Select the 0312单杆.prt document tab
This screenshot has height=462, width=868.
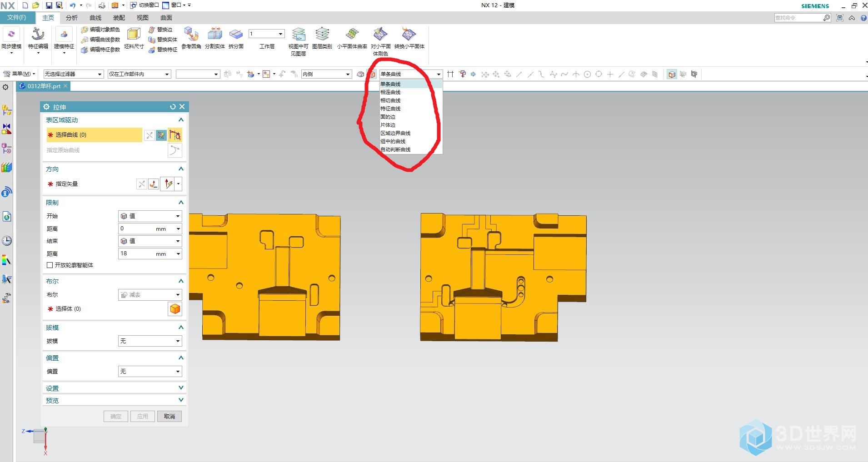pos(44,86)
